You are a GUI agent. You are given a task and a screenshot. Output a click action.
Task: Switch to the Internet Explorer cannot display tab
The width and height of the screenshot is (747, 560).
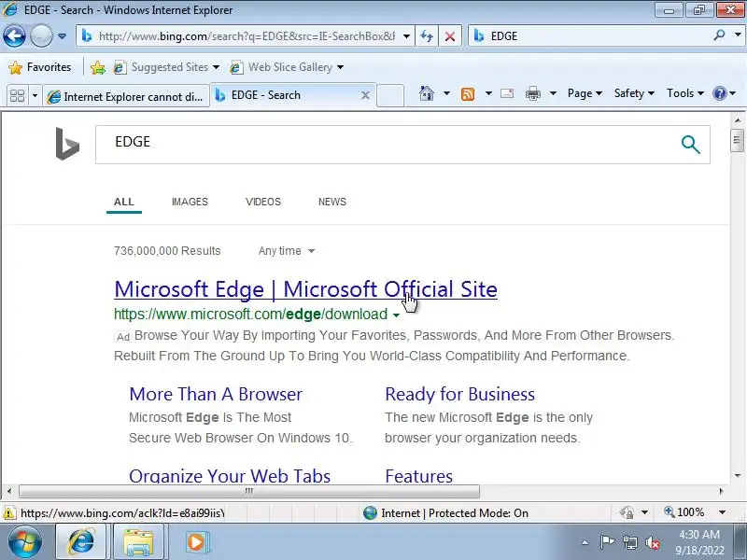126,96
